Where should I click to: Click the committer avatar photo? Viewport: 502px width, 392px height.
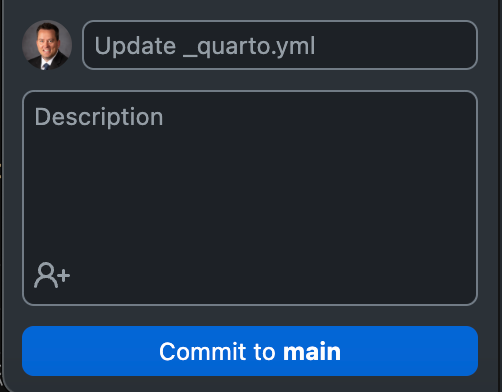47,45
